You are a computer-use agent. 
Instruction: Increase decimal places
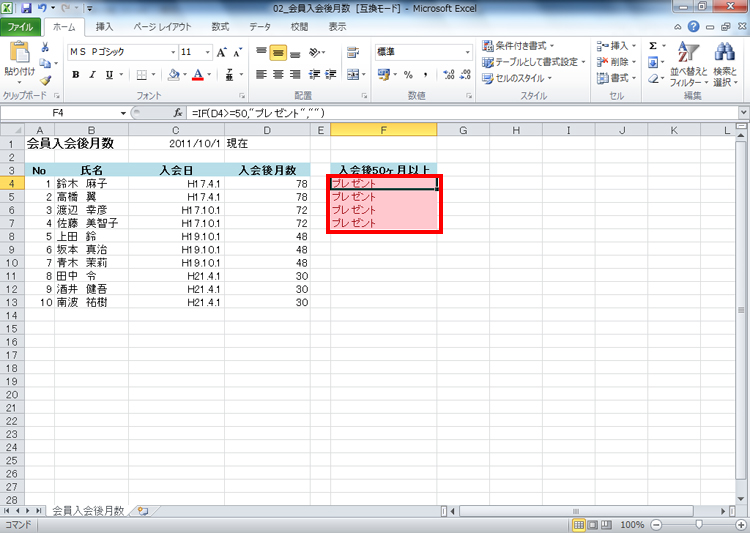tap(449, 75)
